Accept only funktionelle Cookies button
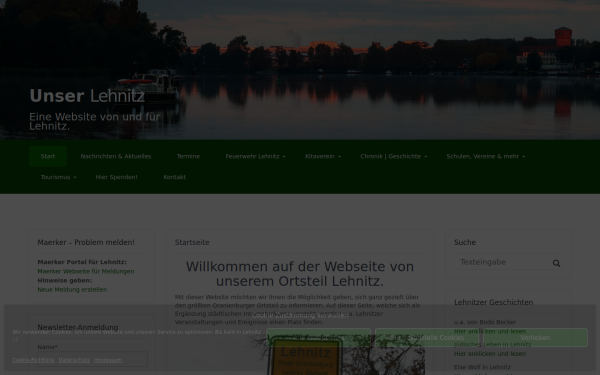Screen dimensions: 600x375 (x=427, y=338)
